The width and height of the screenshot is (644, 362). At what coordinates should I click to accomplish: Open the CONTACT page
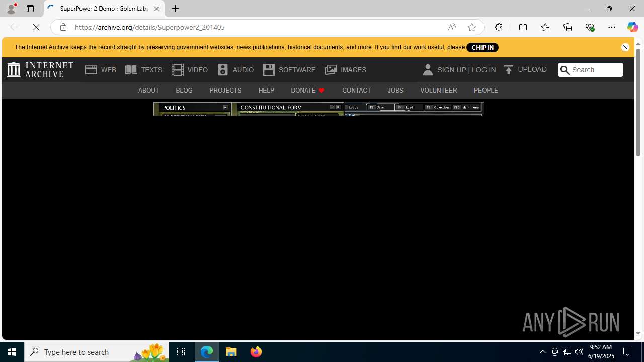[356, 90]
